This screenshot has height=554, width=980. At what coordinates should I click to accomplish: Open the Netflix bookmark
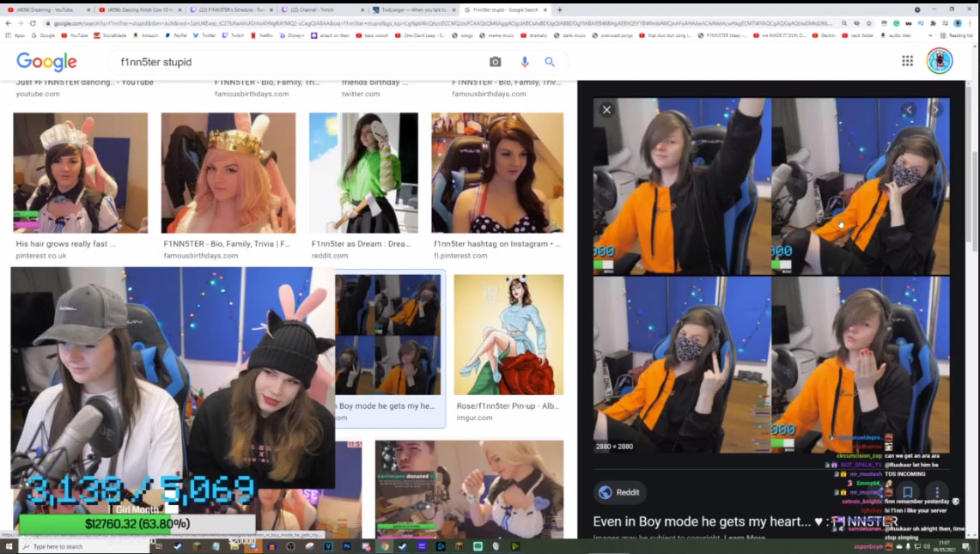pos(262,35)
